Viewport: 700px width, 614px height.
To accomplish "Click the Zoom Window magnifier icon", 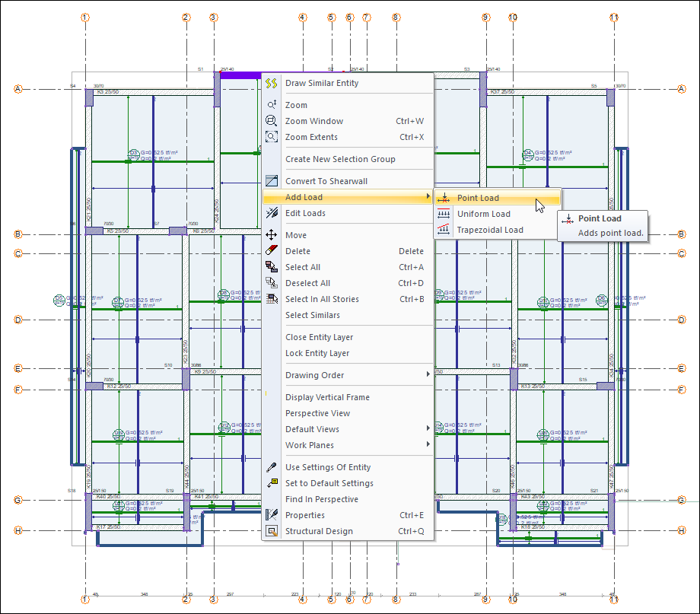I will pos(272,121).
